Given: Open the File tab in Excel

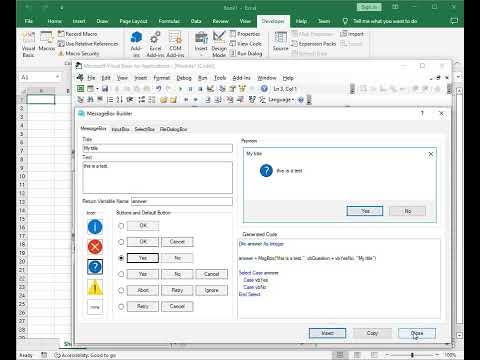Looking at the screenshot, I should [29, 21].
